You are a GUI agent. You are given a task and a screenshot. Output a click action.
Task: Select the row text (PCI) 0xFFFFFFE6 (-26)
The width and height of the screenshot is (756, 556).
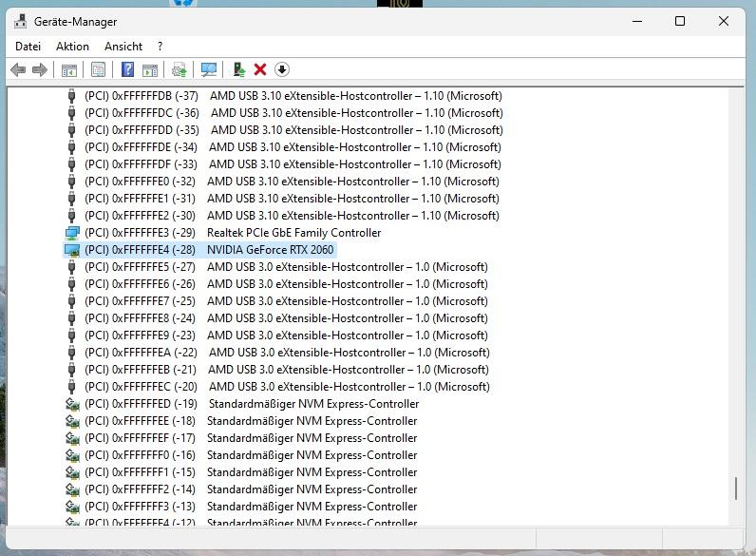[x=140, y=284]
